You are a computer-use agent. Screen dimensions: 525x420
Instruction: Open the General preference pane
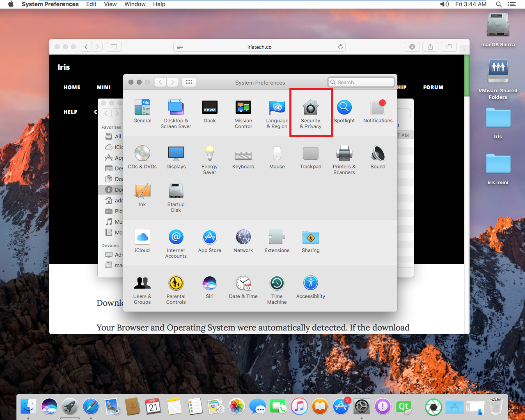(142, 111)
